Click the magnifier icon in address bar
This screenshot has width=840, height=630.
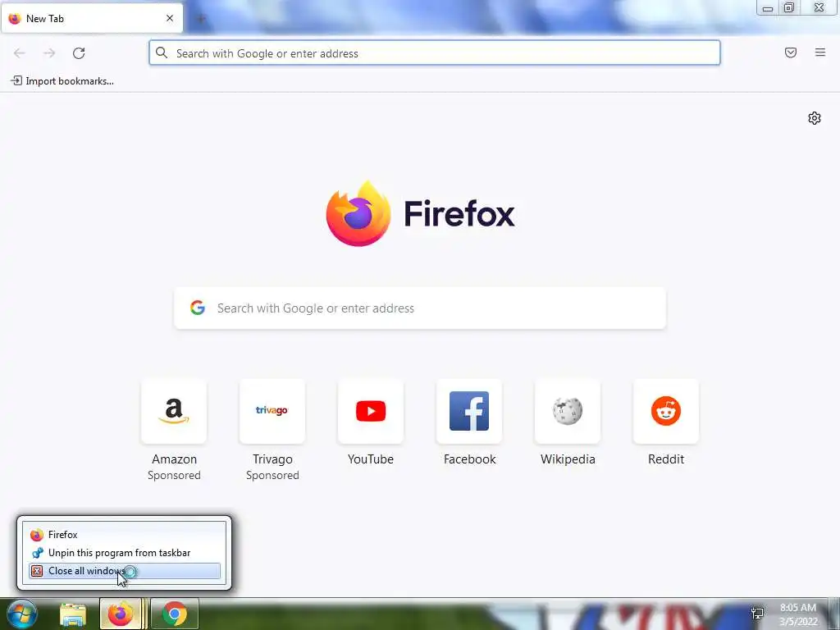[162, 52]
